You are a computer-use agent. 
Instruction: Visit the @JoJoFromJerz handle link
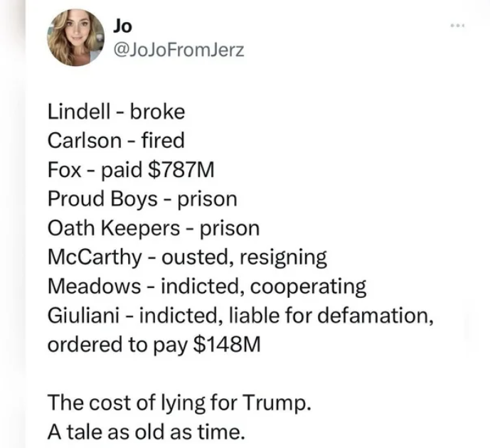(179, 50)
